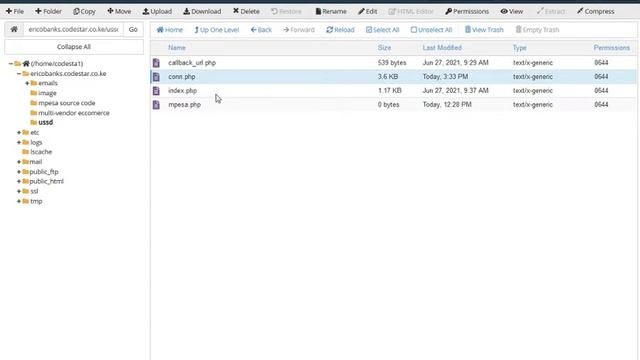The width and height of the screenshot is (640, 360).
Task: Click Empty Trash button
Action: click(537, 30)
